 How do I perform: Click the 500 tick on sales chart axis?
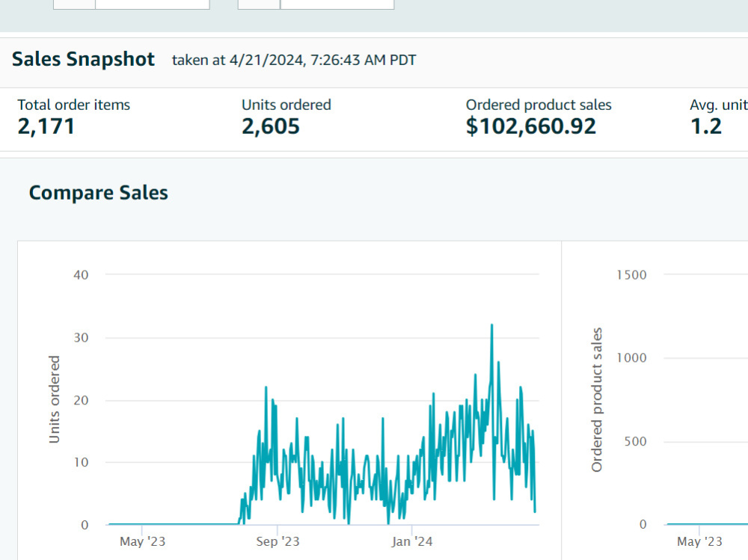tap(635, 441)
